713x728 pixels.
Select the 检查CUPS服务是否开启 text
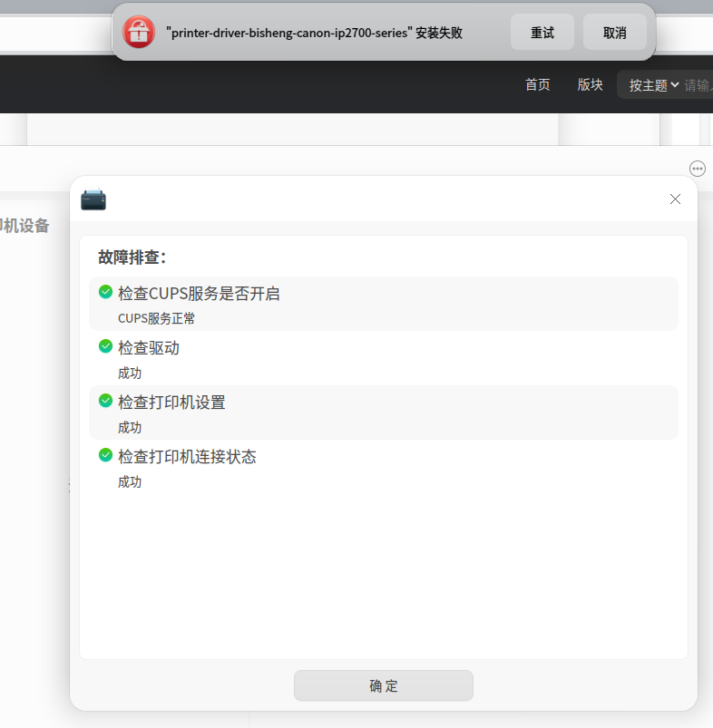pyautogui.click(x=199, y=294)
